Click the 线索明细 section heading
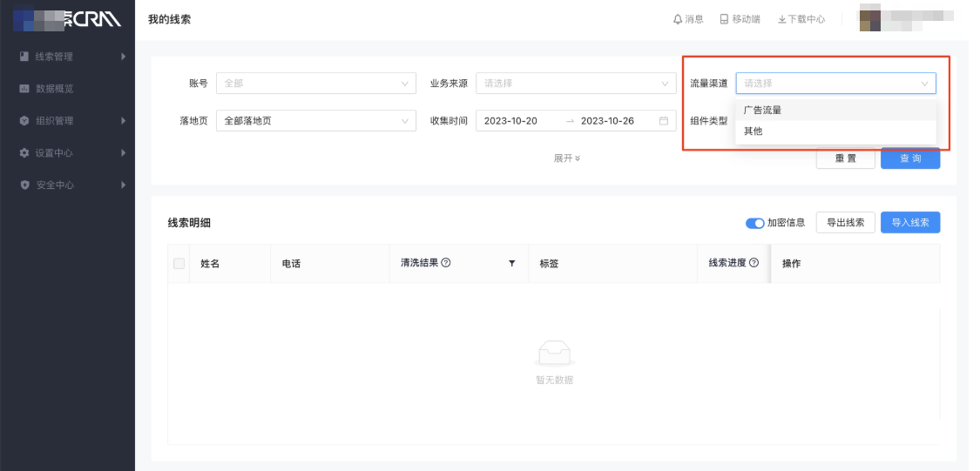This screenshot has height=471, width=980. tap(189, 223)
